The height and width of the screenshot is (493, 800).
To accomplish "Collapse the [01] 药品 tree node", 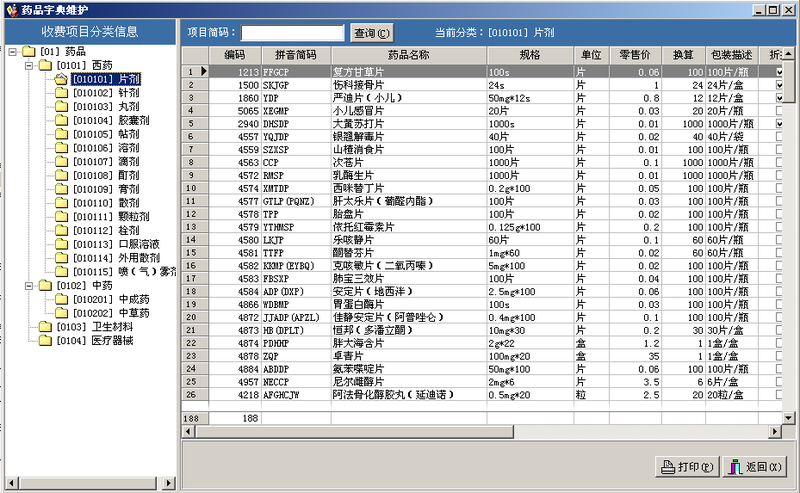I will [x=13, y=51].
